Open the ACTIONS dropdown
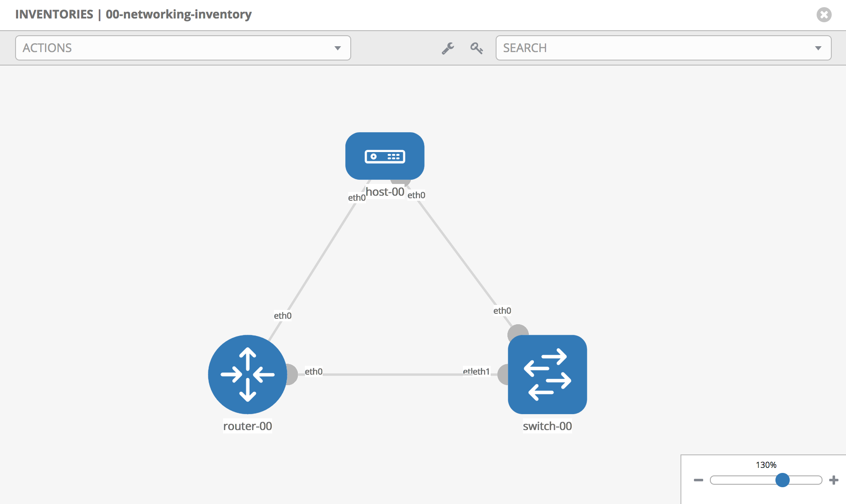 click(x=183, y=48)
